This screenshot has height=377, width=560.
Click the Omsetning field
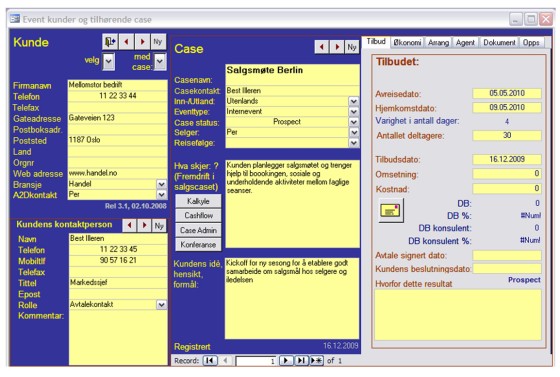click(x=507, y=174)
